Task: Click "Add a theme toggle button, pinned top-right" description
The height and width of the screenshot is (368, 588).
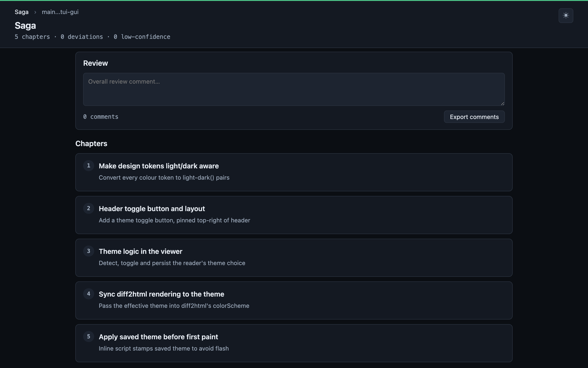Action: point(175,220)
